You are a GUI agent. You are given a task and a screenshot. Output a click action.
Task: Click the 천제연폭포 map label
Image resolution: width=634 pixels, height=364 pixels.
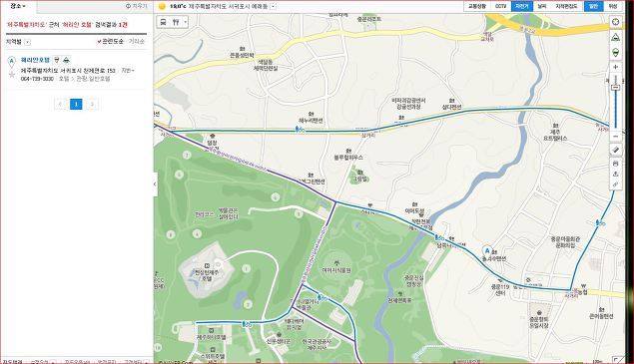point(399,300)
